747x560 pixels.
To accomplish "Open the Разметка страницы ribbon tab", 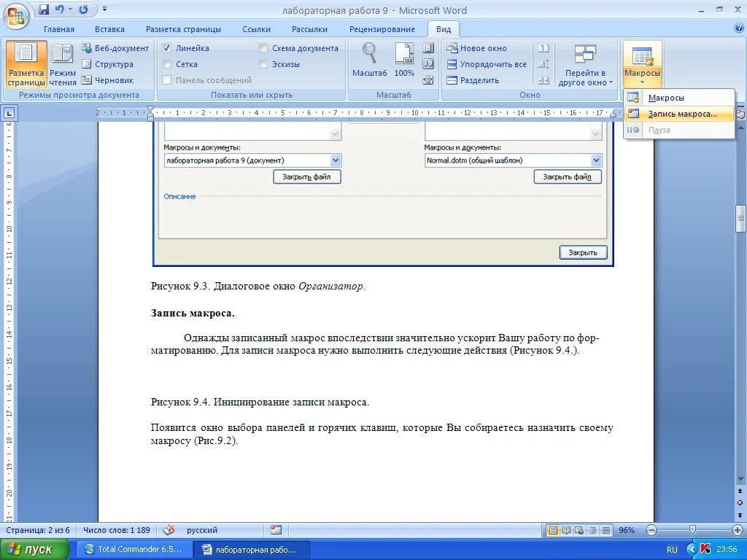I will pos(183,29).
